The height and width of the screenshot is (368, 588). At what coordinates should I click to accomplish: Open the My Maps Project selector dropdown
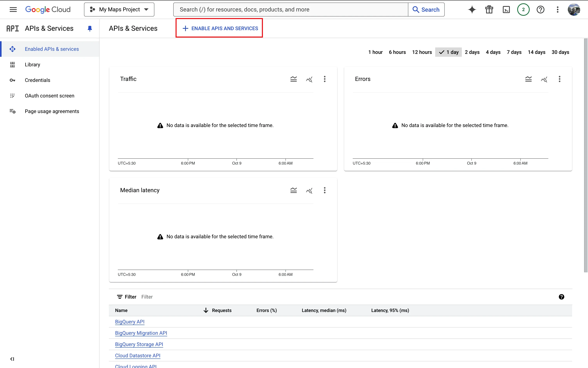(119, 10)
